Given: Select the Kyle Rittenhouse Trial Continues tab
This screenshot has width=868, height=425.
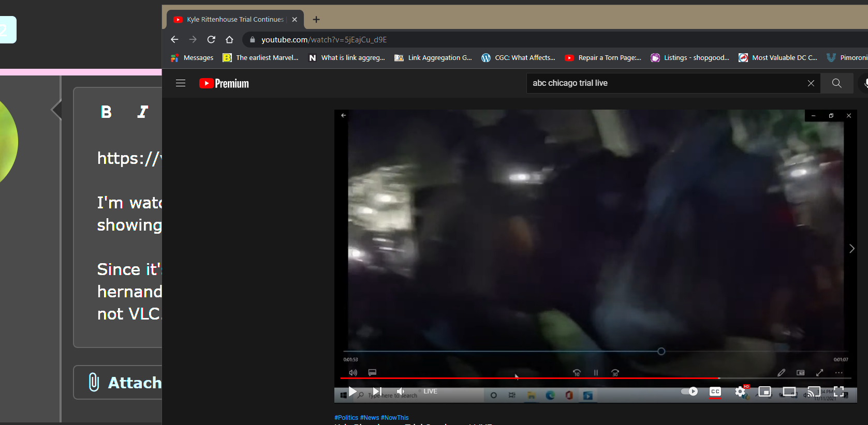Looking at the screenshot, I should tap(235, 20).
